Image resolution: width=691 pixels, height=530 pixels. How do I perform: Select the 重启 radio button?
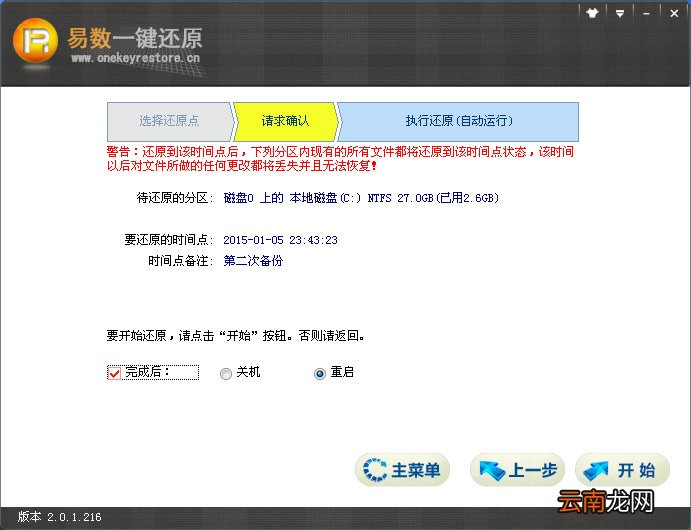(320, 374)
